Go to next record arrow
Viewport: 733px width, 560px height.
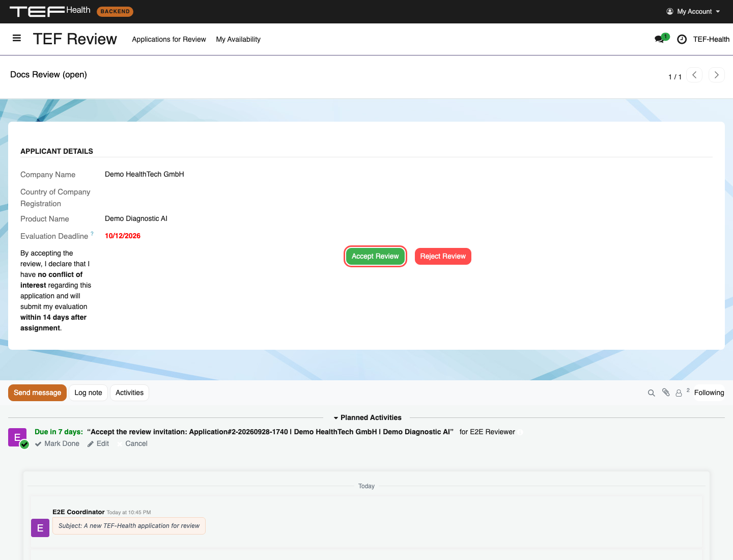[x=716, y=75]
